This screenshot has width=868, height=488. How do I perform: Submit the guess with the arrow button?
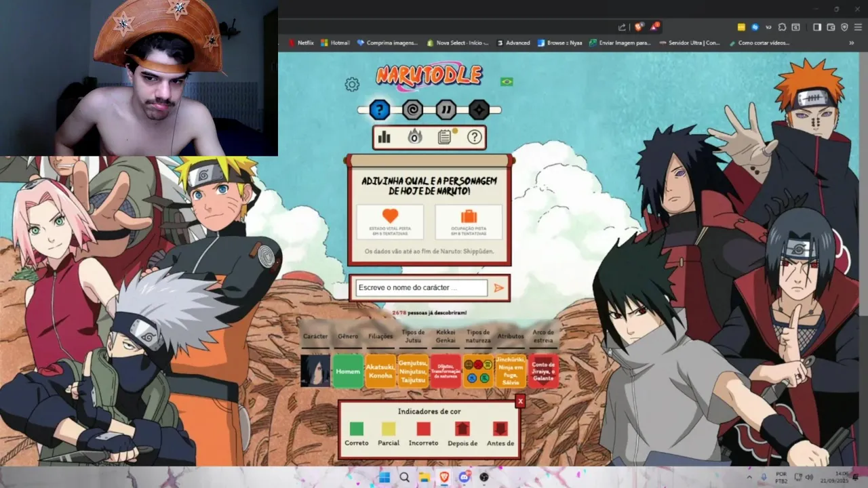click(498, 288)
